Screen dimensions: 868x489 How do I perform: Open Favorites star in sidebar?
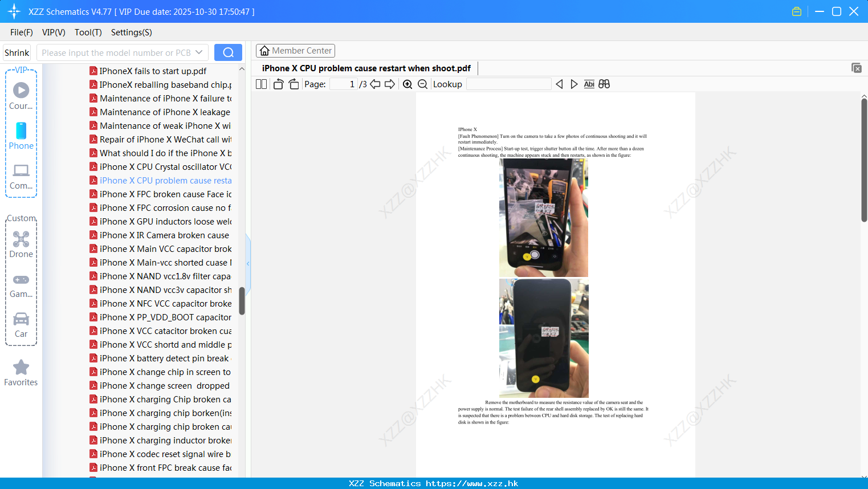[x=21, y=373]
